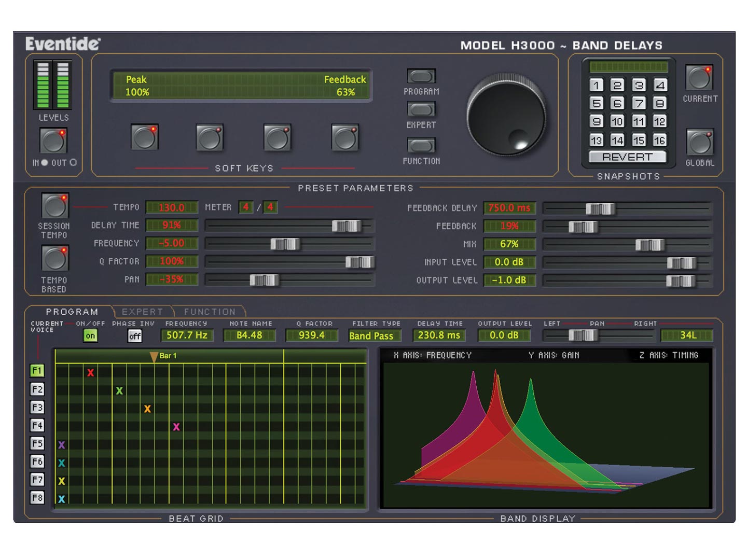The width and height of the screenshot is (747, 560).
Task: Click the Bar 1 orange marker
Action: coord(154,357)
